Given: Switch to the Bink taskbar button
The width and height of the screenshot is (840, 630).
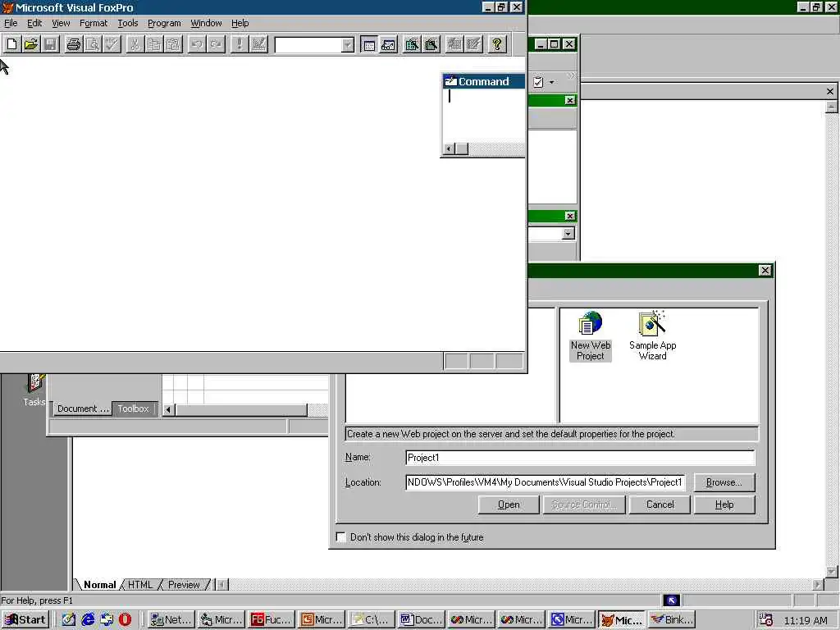Looking at the screenshot, I should tap(673, 620).
